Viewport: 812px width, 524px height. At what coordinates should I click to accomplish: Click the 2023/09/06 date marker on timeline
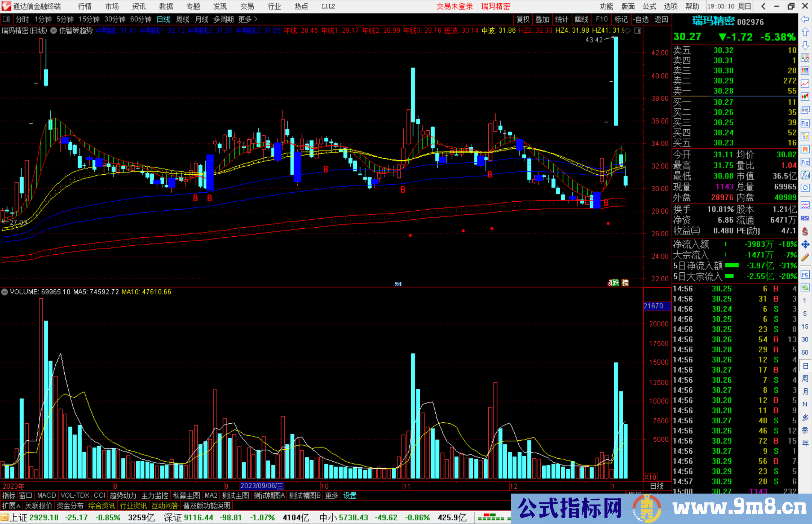[262, 486]
